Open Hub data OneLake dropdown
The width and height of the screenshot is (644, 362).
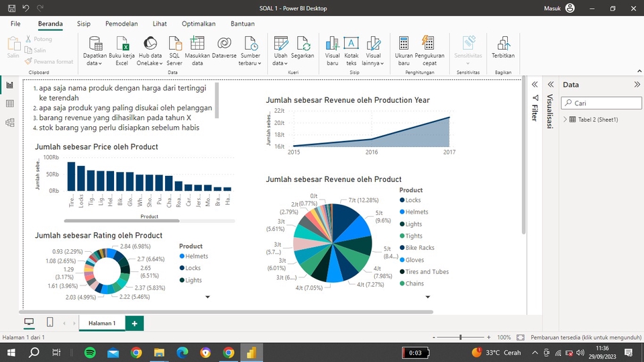pos(150,50)
